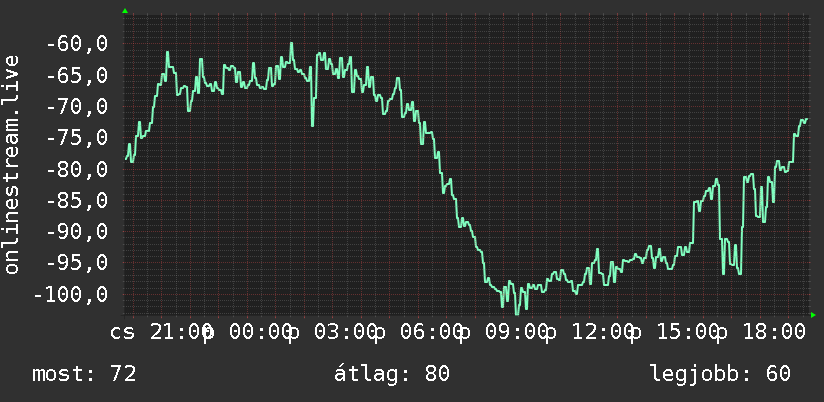Viewport: 824px width, 402px height.
Task: Click the 'most: 72' current value
Action: pyautogui.click(x=85, y=374)
